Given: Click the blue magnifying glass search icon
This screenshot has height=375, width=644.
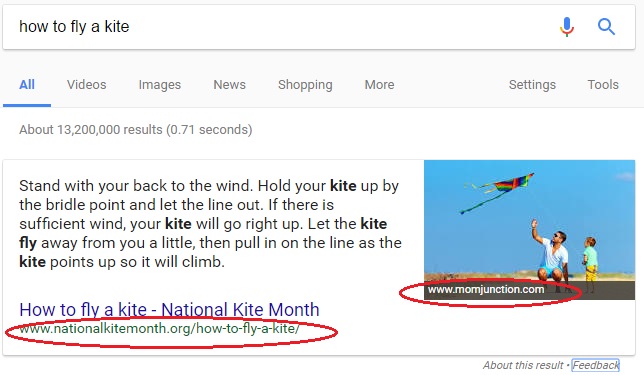Looking at the screenshot, I should (606, 27).
